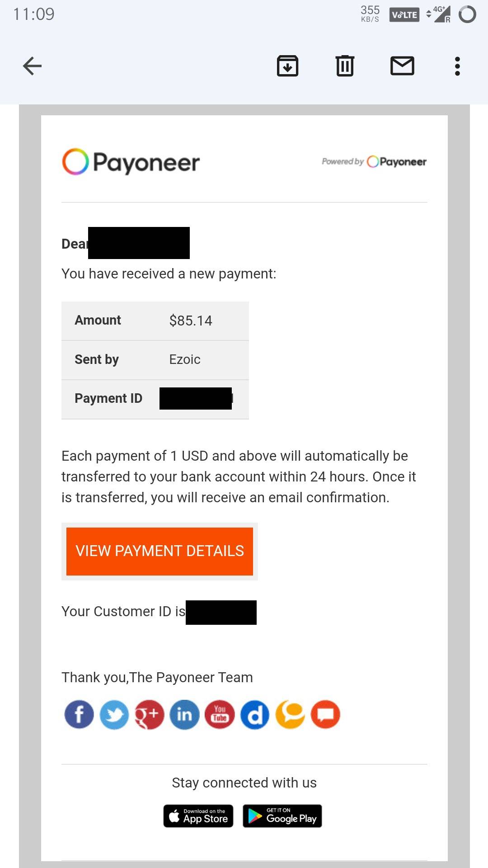The width and height of the screenshot is (488, 868).
Task: Click the View Payment Details button
Action: point(160,551)
